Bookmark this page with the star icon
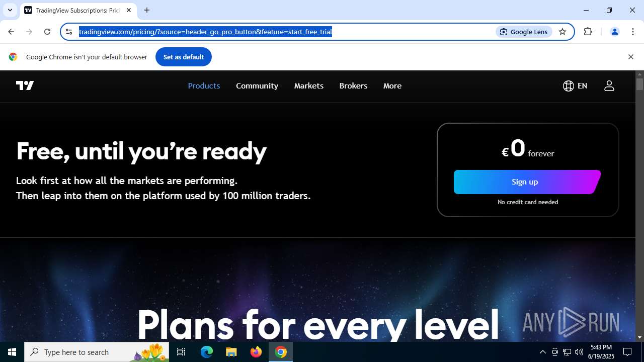The height and width of the screenshot is (362, 644). point(562,32)
